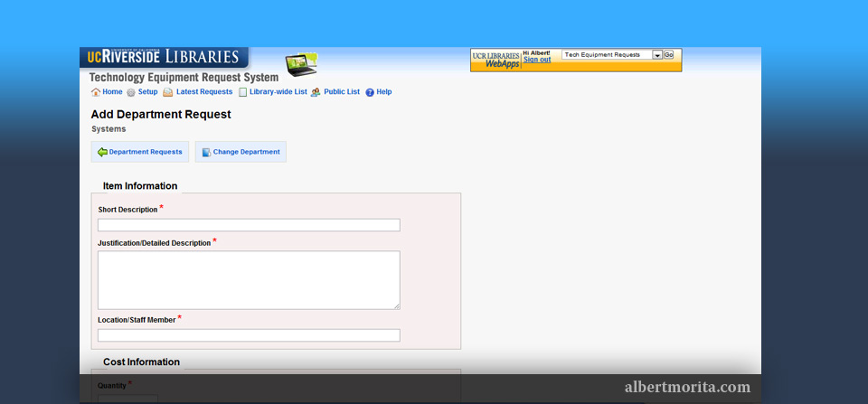
Task: Click the Home house icon
Action: pos(96,92)
